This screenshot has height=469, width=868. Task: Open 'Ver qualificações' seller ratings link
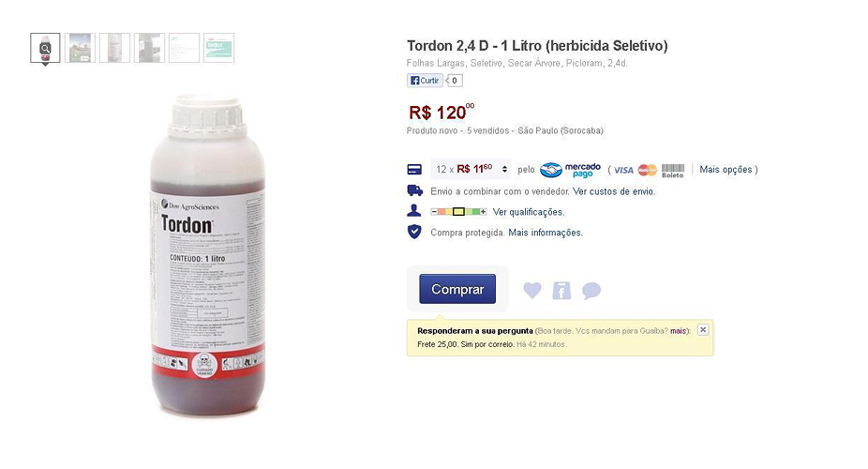tap(529, 212)
